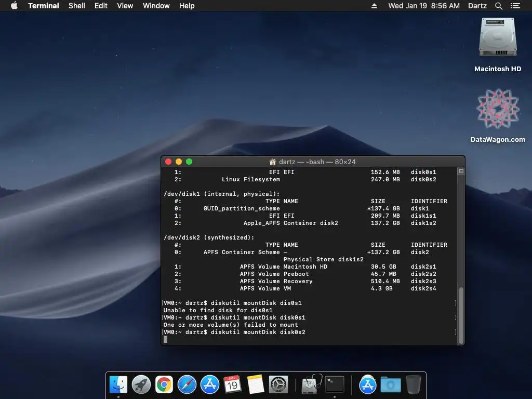Click the home icon in Terminal title bar
Viewport: 532px width, 399px height.
pos(272,162)
